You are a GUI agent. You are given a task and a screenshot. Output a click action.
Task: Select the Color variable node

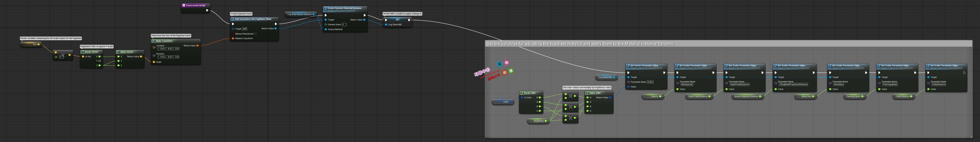coord(503,102)
